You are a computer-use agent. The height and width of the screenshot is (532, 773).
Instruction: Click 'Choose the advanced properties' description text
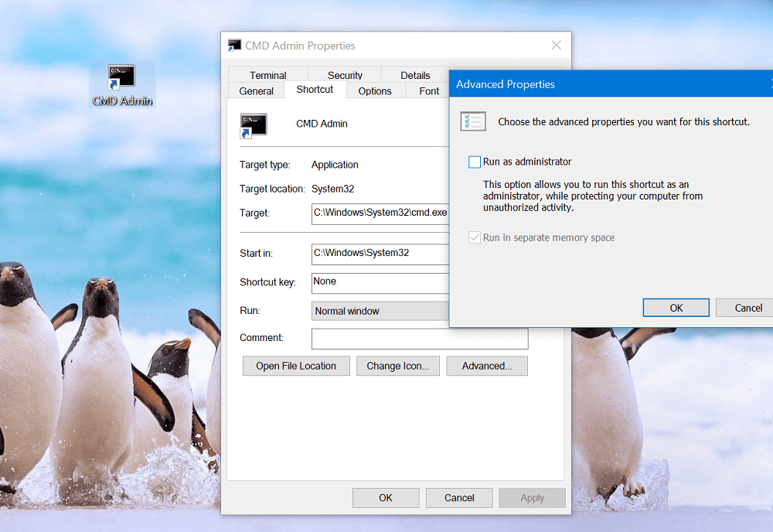click(x=624, y=121)
